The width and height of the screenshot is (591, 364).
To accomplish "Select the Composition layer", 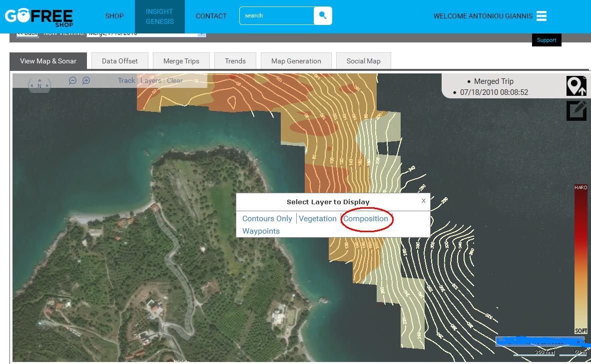I will 366,219.
